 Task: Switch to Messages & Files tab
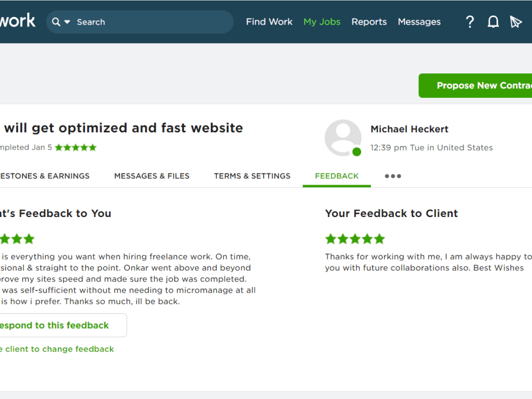coord(152,176)
